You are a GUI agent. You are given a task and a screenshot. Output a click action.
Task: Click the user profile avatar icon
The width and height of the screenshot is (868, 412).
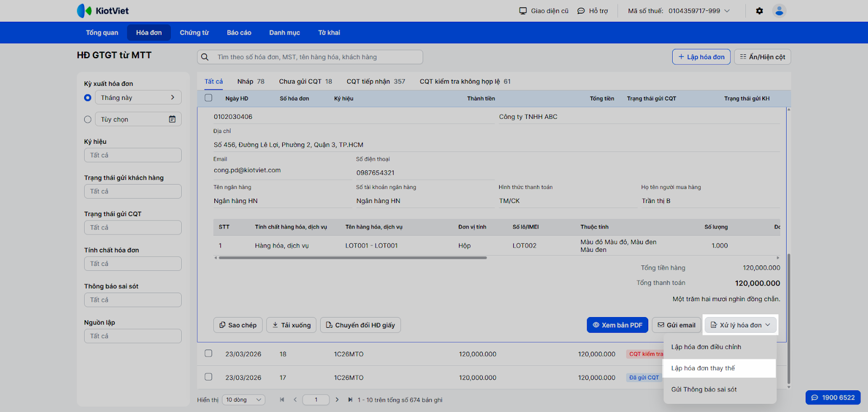click(x=779, y=11)
